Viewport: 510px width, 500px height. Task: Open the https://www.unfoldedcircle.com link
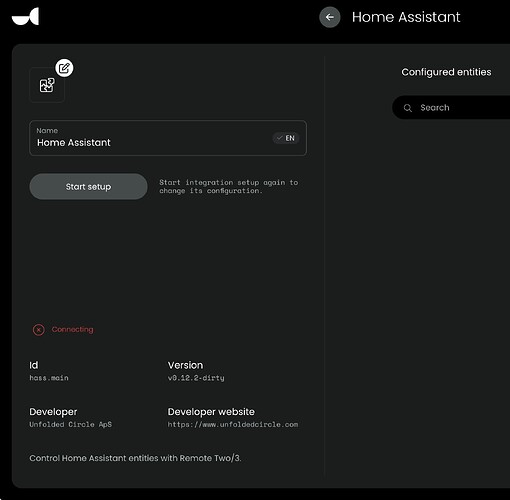[x=233, y=424]
